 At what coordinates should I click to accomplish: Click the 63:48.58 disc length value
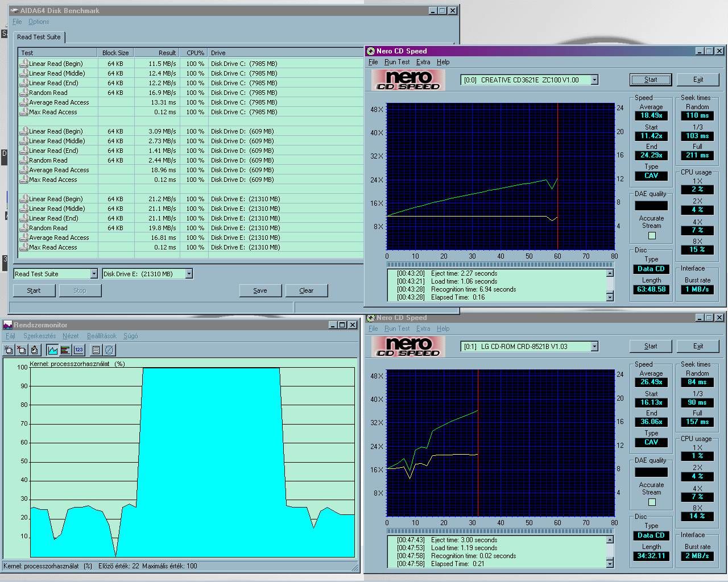[651, 289]
